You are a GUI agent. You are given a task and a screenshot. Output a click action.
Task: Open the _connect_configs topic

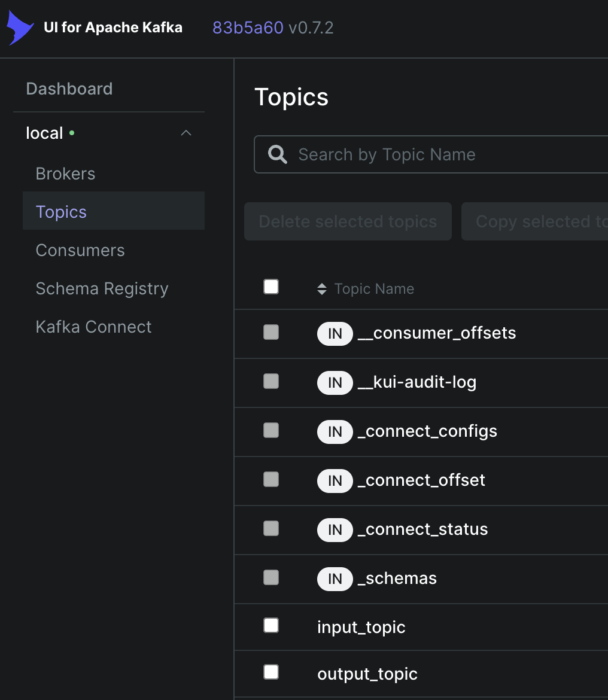coord(427,431)
